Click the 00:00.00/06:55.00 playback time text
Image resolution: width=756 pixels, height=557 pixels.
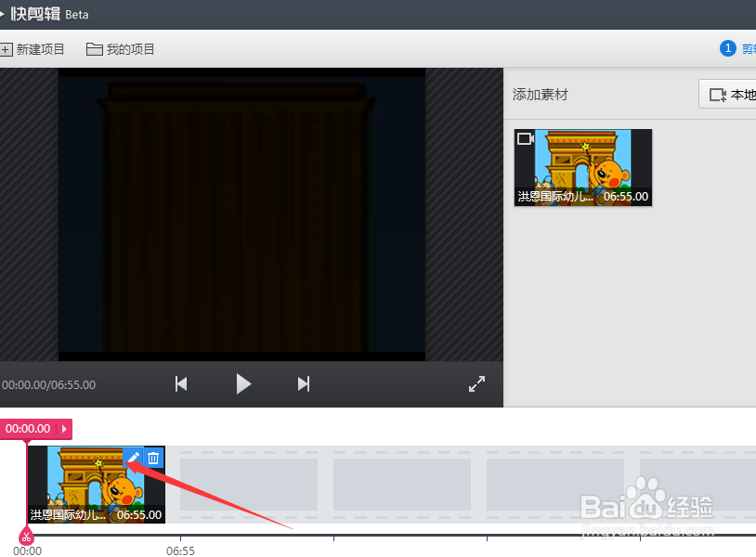tap(48, 385)
